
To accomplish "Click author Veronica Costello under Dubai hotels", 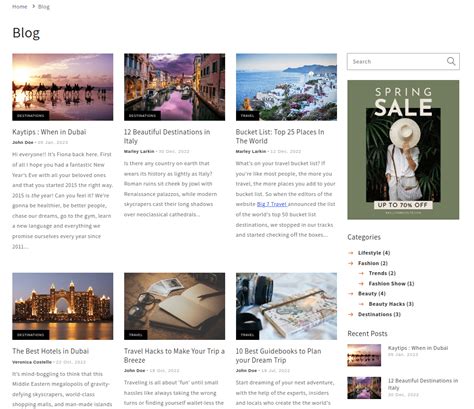I will pyautogui.click(x=32, y=362).
